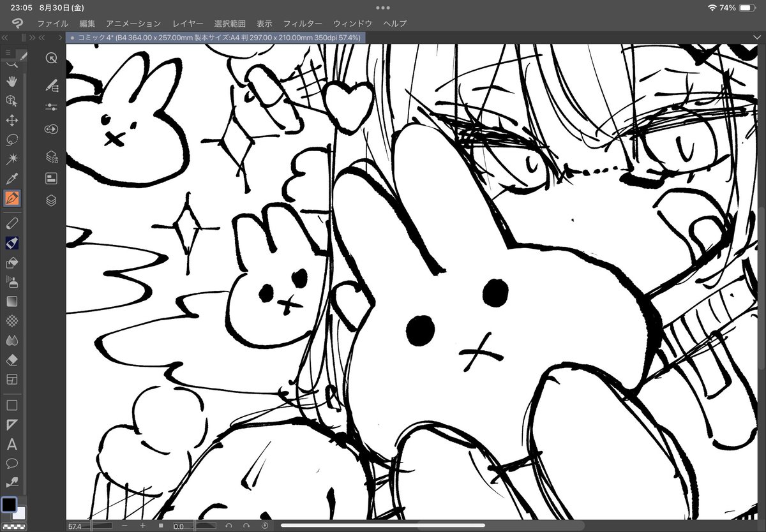
Task: Open the tool palette hamburger menu
Action: (8, 52)
